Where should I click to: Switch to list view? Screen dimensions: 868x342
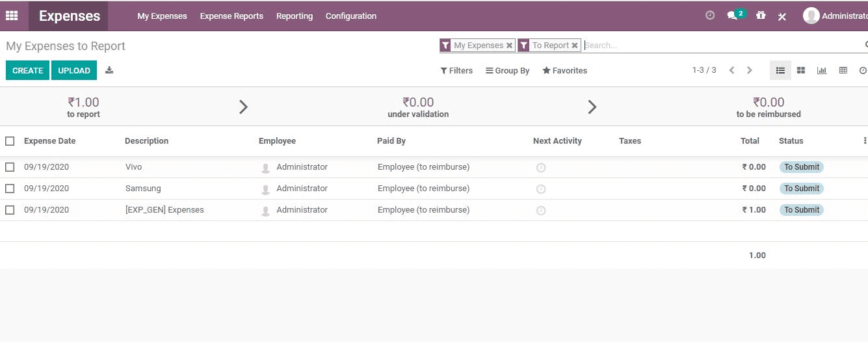pos(780,70)
